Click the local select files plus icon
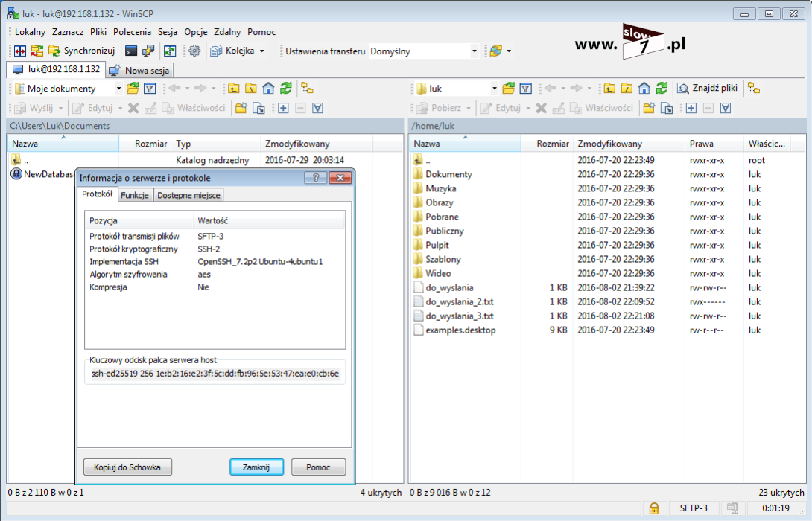 click(283, 108)
